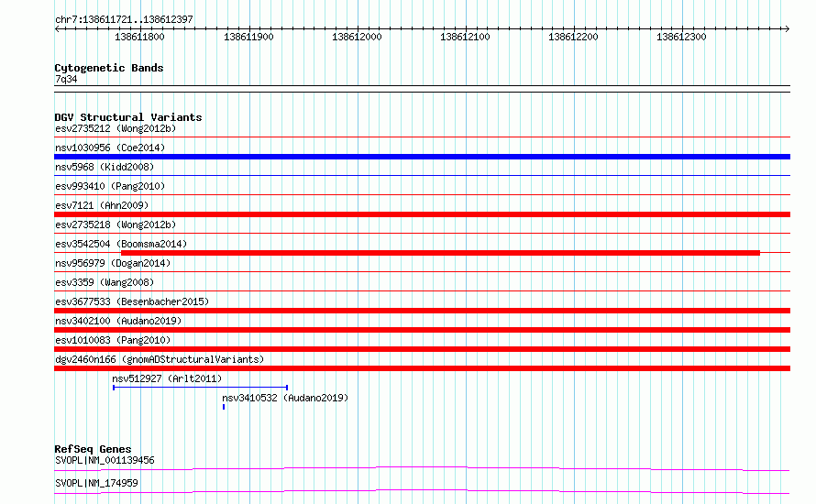Click the 138612300 ruler position label
Viewport: 816px width, 504px height.
pyautogui.click(x=681, y=37)
